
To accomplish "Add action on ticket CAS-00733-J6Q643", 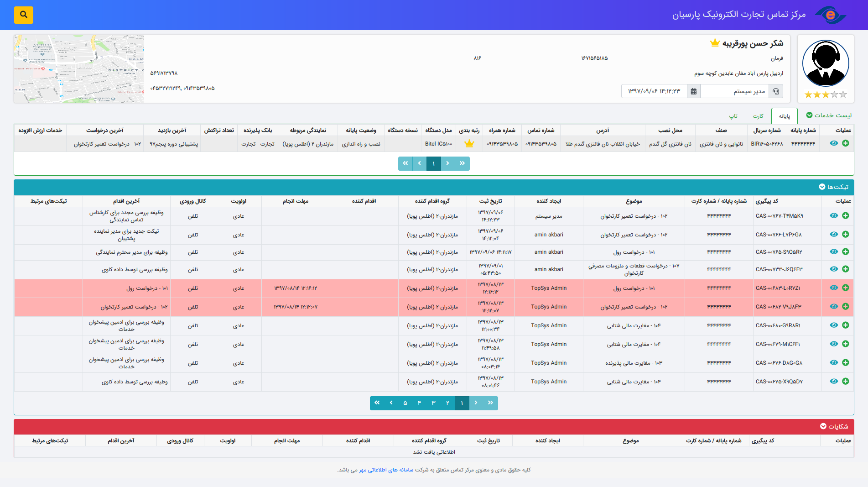I will 846,269.
